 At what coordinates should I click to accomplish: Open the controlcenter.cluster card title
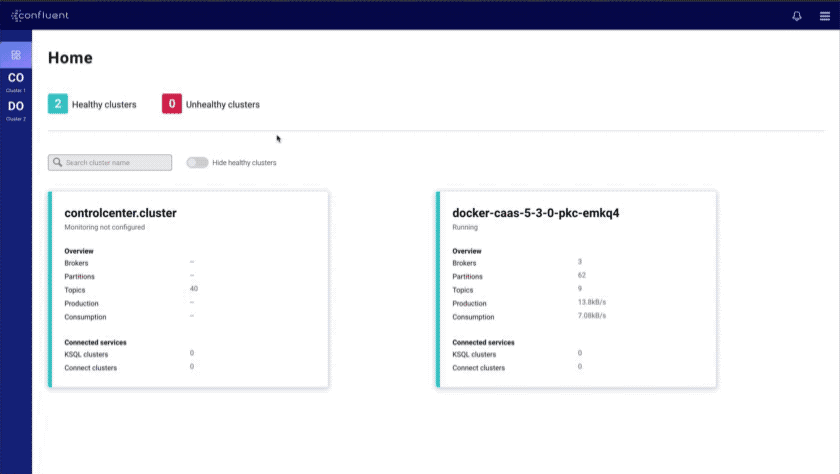click(121, 213)
